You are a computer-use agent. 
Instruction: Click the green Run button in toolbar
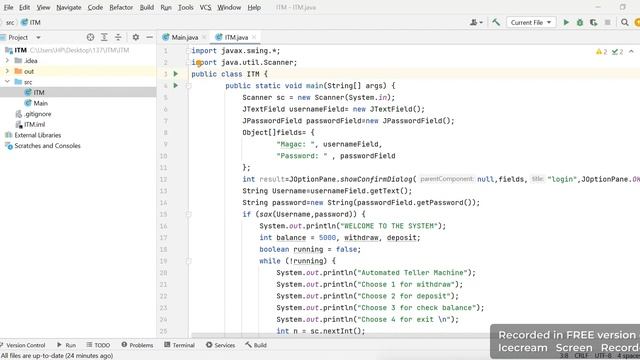click(566, 22)
